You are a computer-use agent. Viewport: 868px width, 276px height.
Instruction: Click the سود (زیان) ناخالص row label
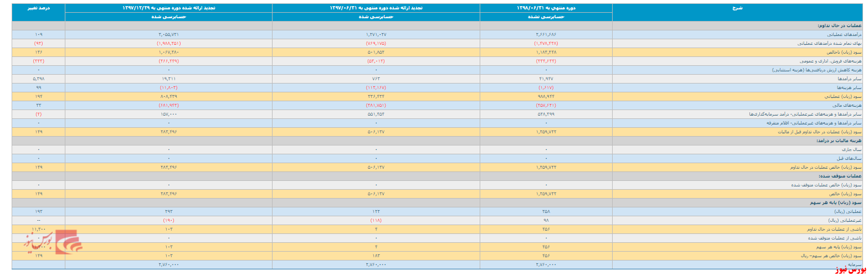pos(846,51)
